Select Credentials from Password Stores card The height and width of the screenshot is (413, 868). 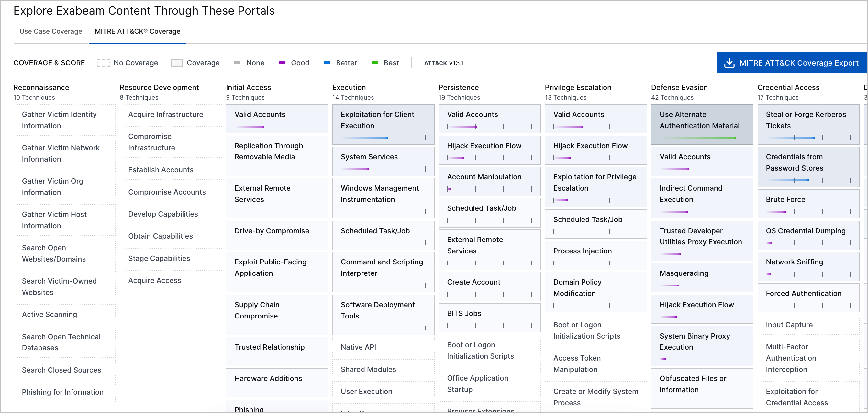tap(809, 167)
